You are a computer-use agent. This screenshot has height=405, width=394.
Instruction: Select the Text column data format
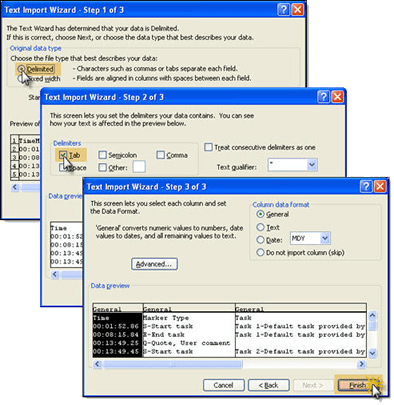coord(260,227)
